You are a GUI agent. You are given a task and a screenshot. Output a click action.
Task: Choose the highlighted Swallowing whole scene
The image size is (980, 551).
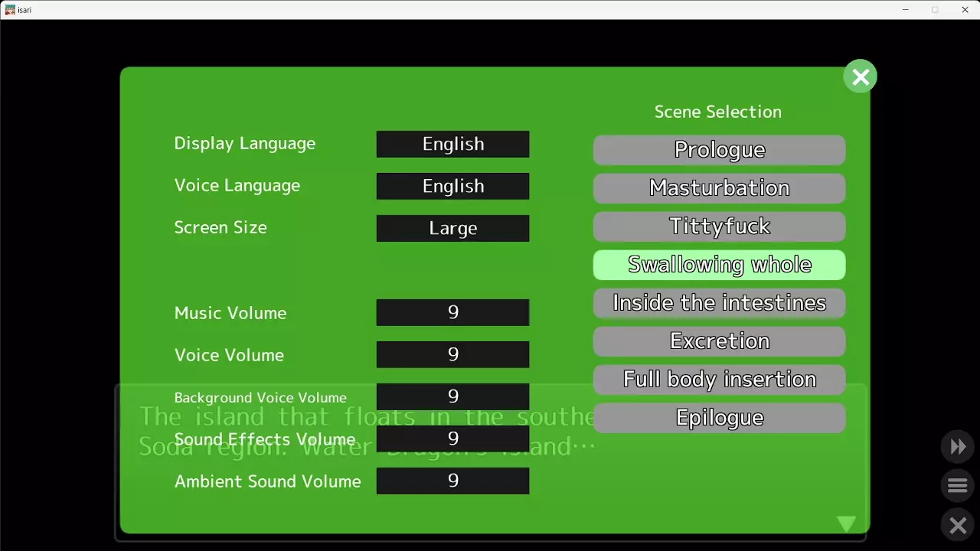click(x=719, y=265)
